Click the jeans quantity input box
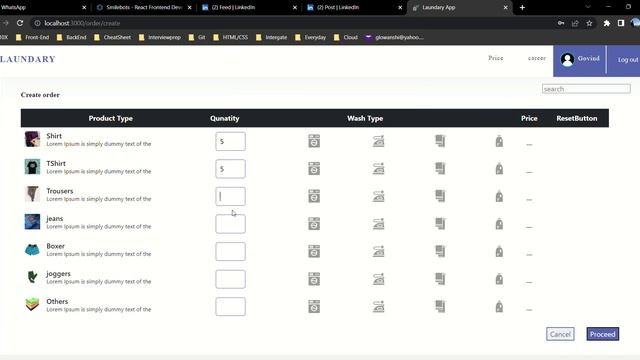Viewport: 640px width, 360px height. click(230, 224)
